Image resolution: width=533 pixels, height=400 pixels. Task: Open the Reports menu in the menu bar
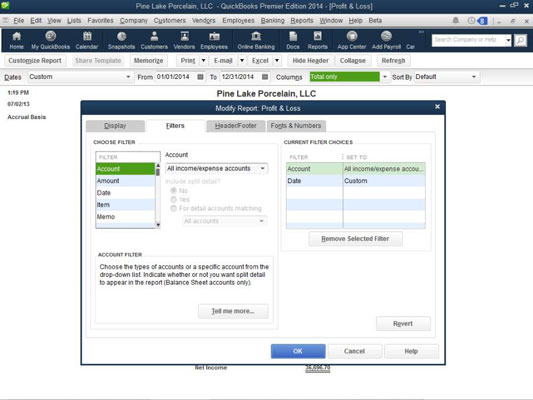302,20
